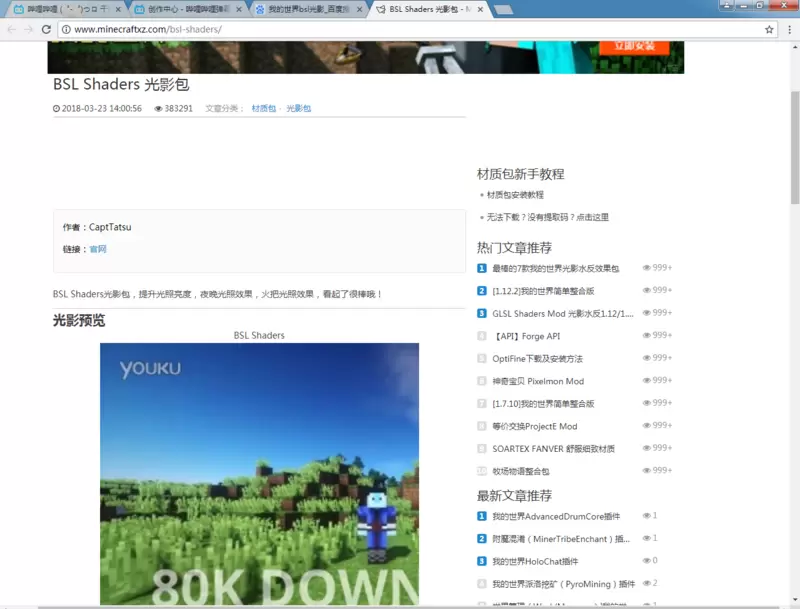Reload the current page
Image resolution: width=800 pixels, height=609 pixels.
pos(46,30)
